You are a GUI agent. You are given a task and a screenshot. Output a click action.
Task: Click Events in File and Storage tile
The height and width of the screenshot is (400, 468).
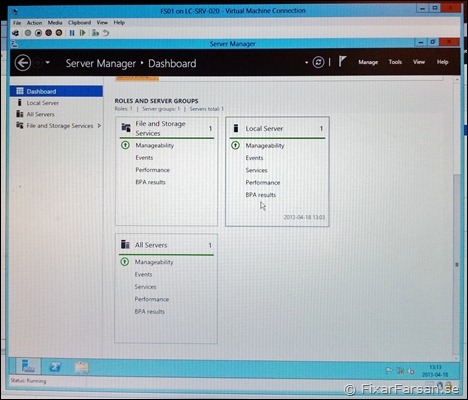pyautogui.click(x=144, y=158)
